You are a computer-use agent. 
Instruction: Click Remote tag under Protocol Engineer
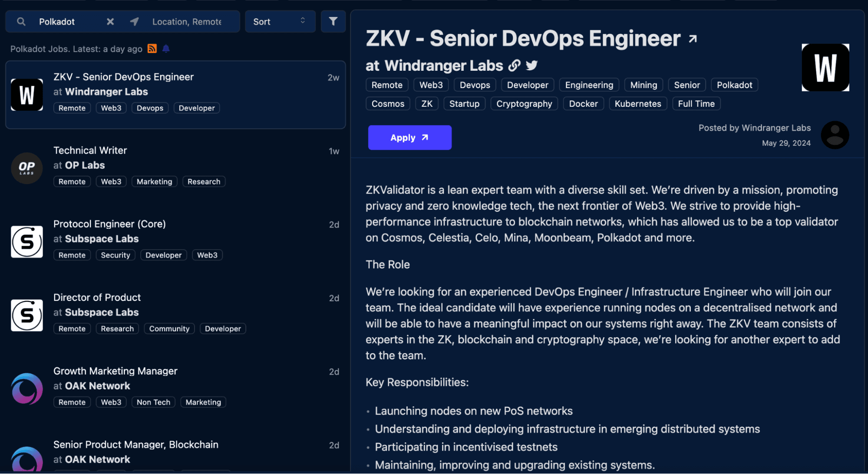[72, 255]
